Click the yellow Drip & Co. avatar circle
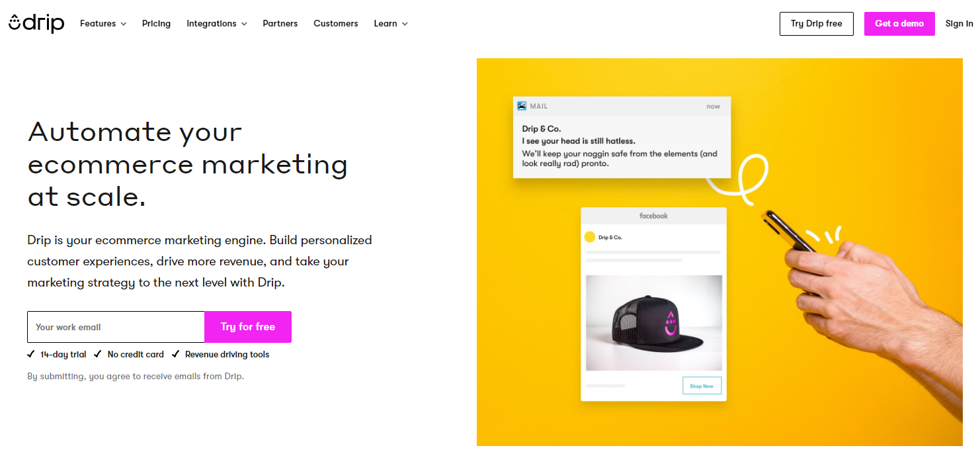 [x=590, y=237]
